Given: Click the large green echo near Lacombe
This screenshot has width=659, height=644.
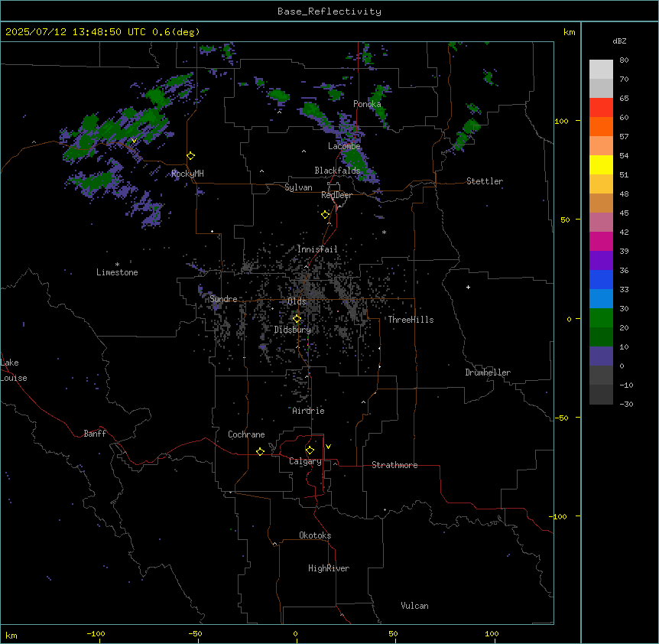Looking at the screenshot, I should pyautogui.click(x=354, y=159).
